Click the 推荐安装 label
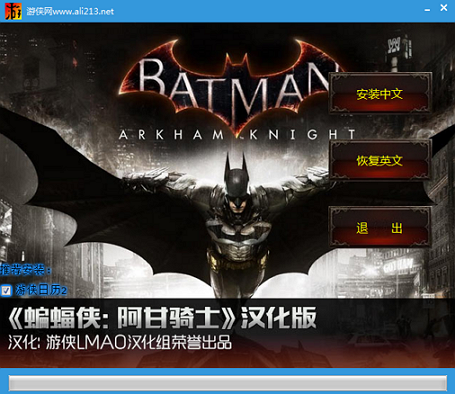This screenshot has height=394, width=455. pos(26,270)
